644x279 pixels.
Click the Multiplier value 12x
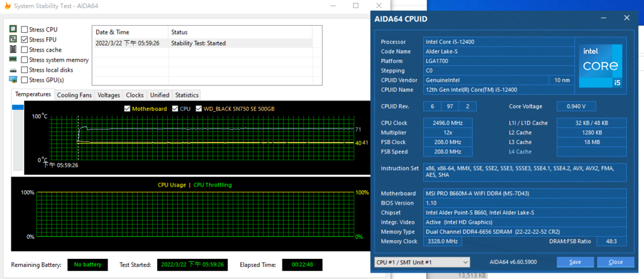[448, 133]
